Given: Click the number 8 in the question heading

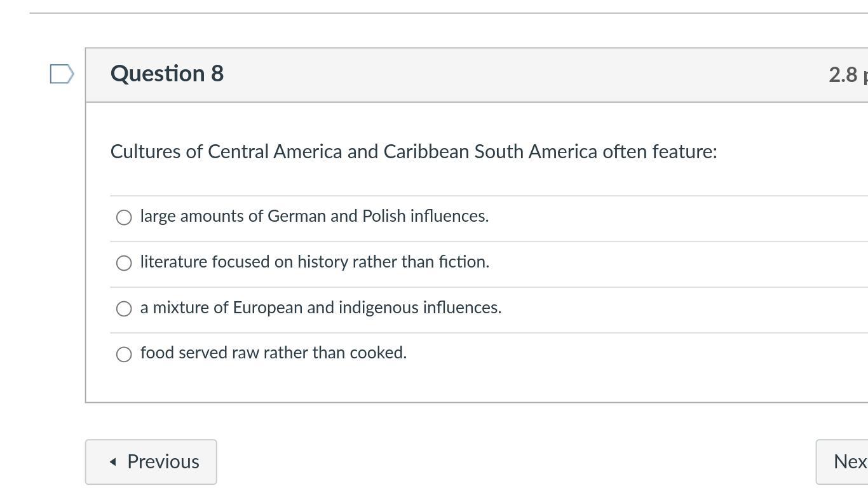Looking at the screenshot, I should pos(217,74).
